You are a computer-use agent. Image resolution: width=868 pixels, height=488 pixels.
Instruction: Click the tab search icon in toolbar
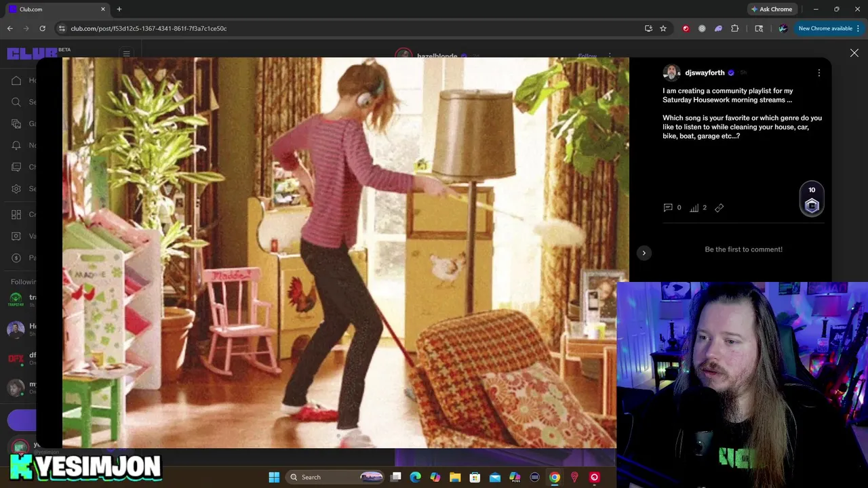tap(759, 28)
